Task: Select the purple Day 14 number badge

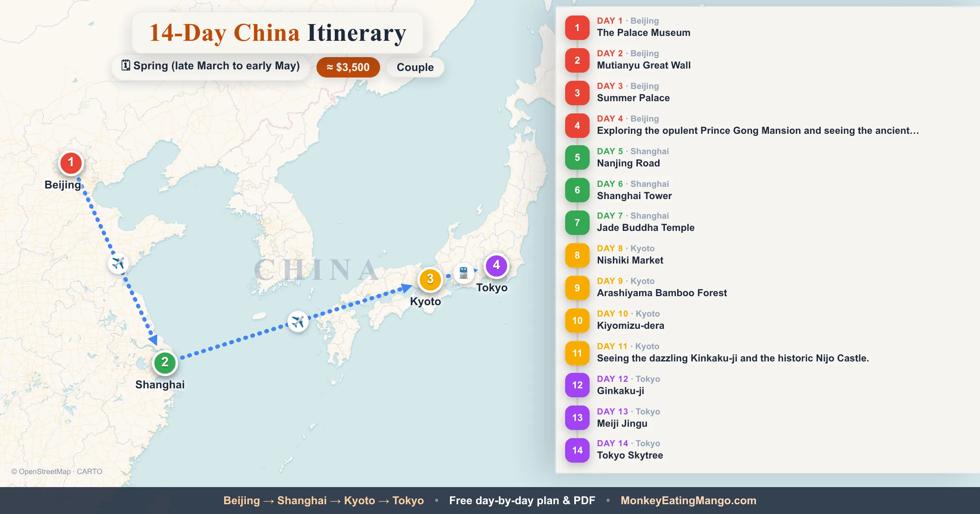Action: tap(577, 450)
